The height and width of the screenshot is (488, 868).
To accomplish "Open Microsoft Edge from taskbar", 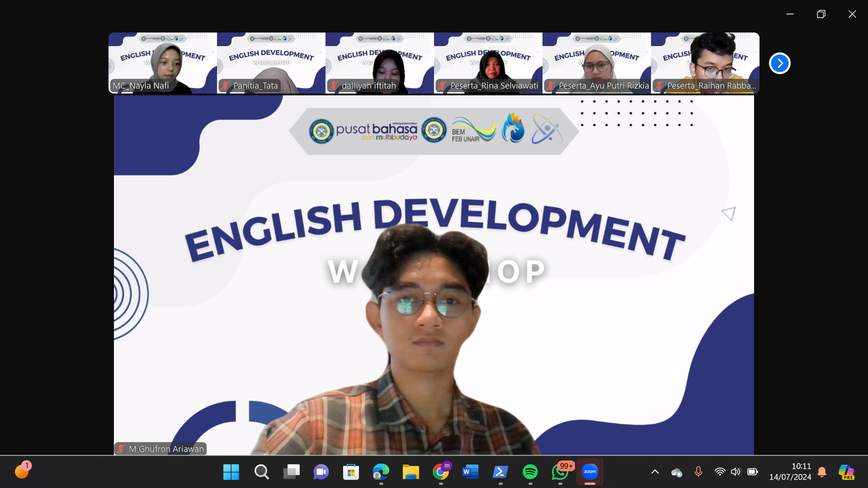I will pos(381,472).
